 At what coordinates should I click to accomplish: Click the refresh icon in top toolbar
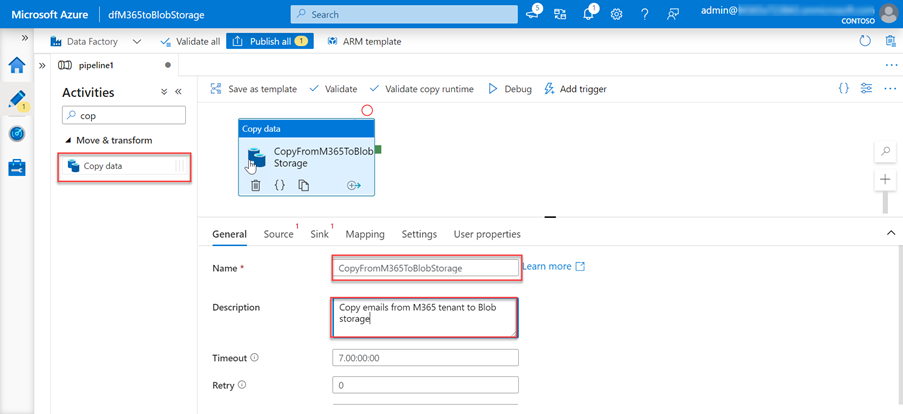[x=865, y=41]
